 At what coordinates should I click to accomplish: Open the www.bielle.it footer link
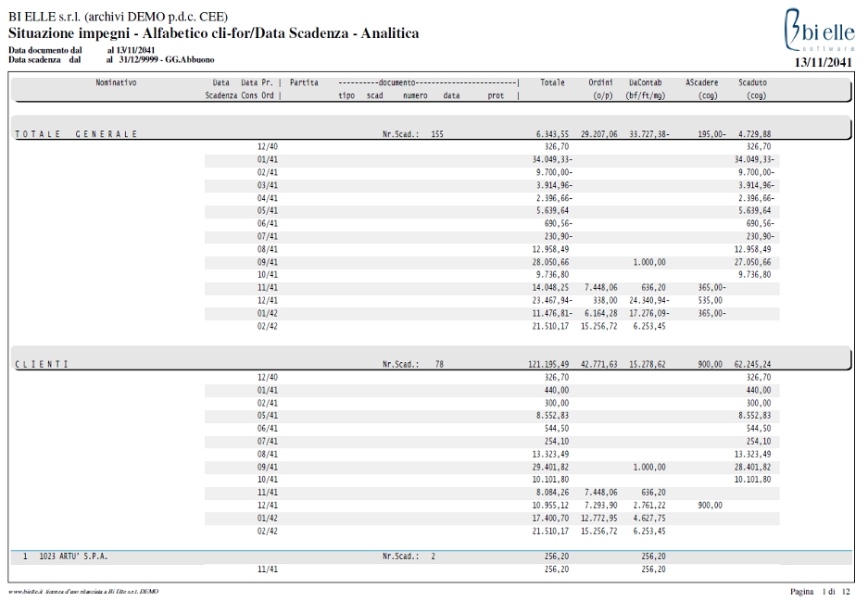point(27,592)
